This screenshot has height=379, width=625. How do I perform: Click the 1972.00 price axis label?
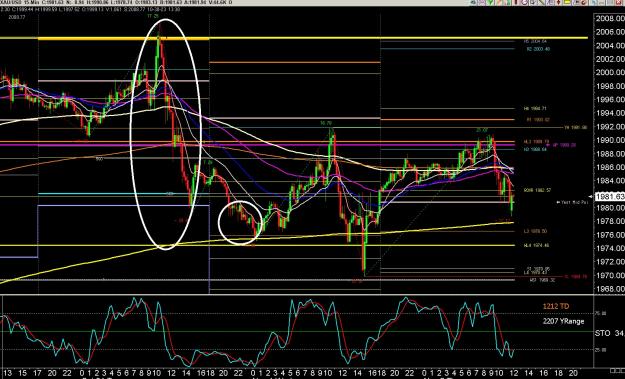tap(610, 262)
